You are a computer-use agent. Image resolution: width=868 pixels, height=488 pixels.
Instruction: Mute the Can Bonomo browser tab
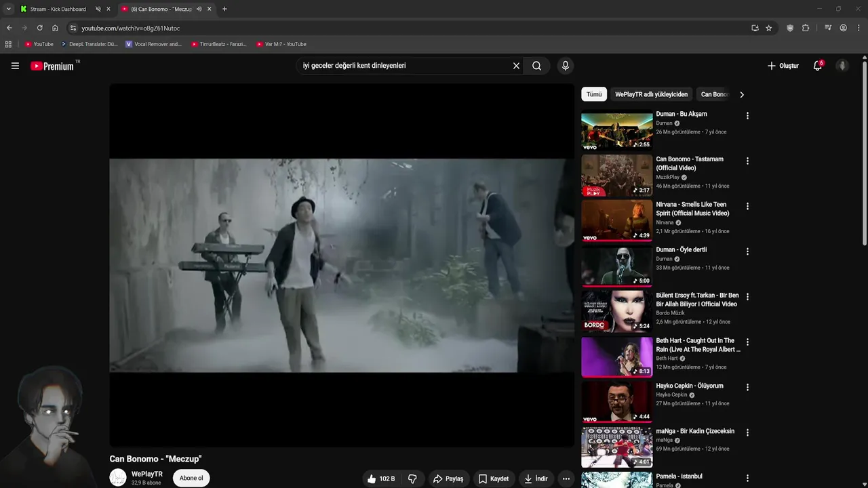(x=199, y=9)
